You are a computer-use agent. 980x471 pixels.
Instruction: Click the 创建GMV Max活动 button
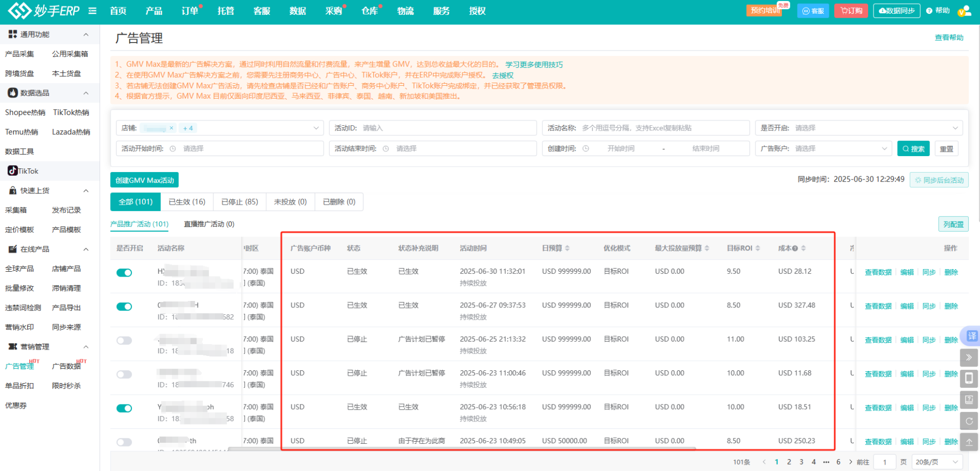pyautogui.click(x=144, y=180)
